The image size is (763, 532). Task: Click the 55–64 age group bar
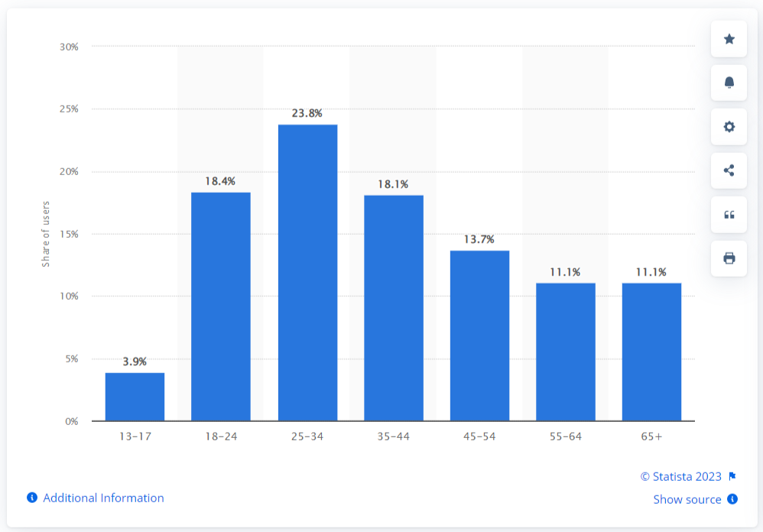[566, 352]
